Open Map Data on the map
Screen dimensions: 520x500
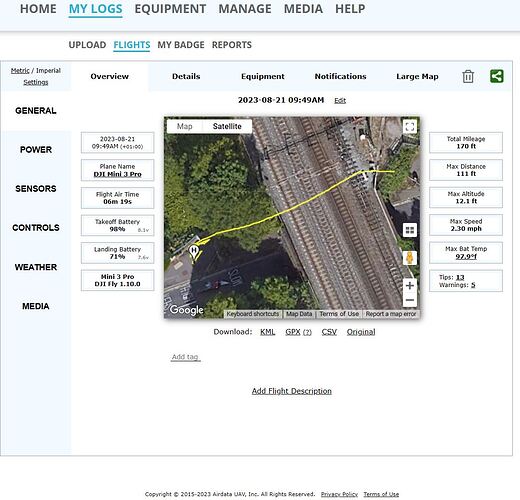coord(299,314)
